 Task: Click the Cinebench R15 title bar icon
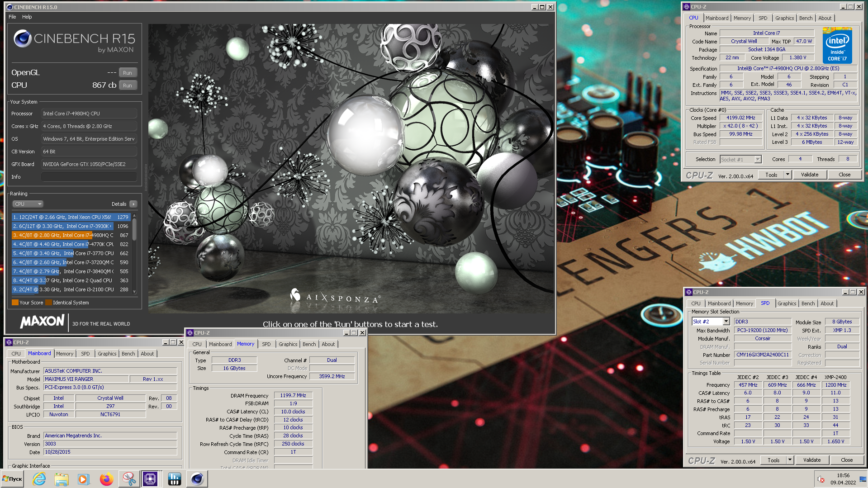9,7
